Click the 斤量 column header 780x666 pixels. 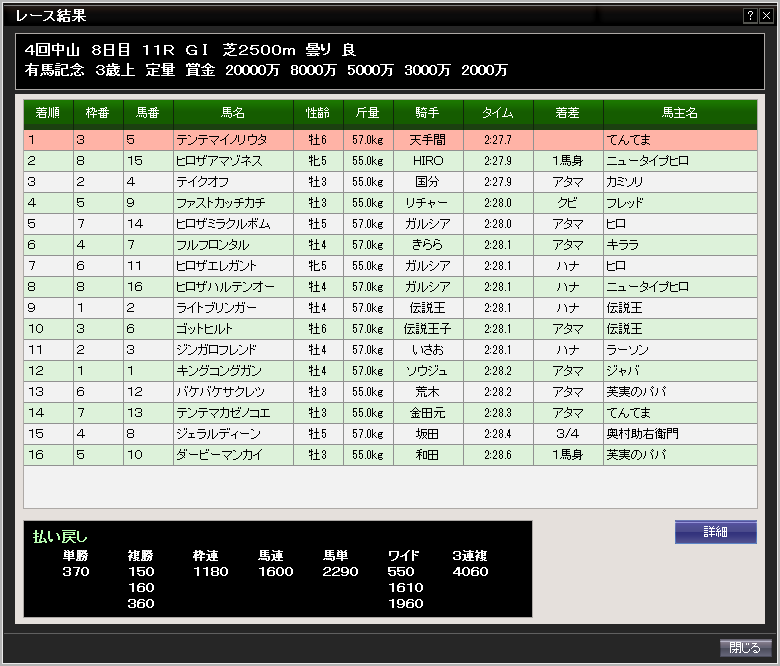[368, 114]
